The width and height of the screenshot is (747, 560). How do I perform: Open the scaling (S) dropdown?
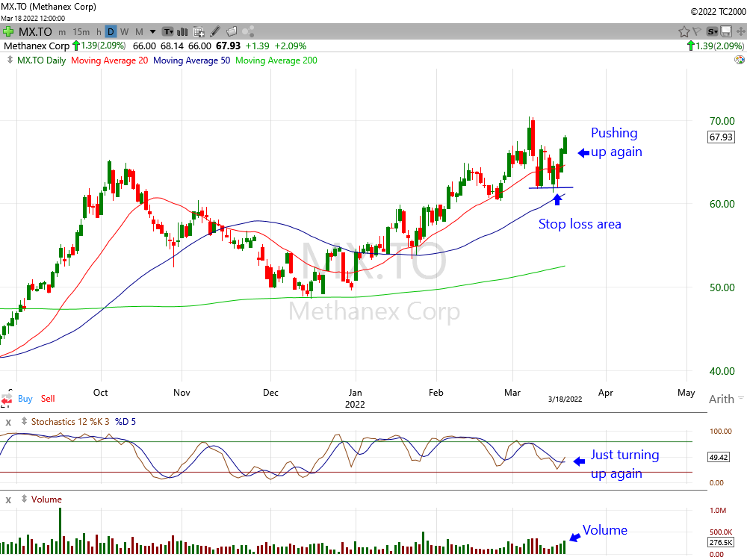pyautogui.click(x=712, y=32)
